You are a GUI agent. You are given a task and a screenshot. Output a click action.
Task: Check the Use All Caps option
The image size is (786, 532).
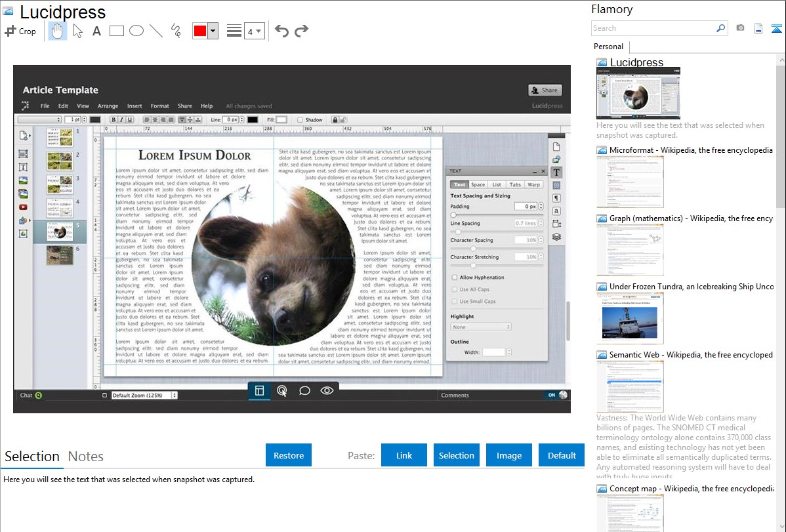click(x=455, y=289)
